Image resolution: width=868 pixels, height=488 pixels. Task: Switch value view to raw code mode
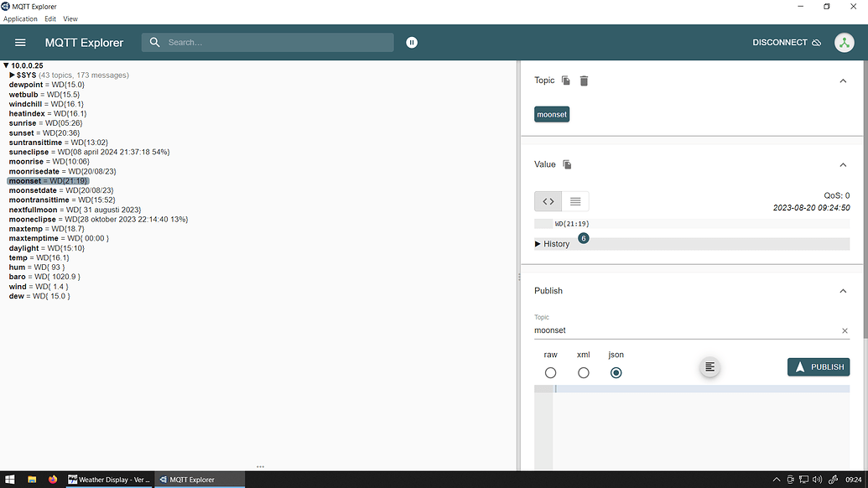point(548,201)
